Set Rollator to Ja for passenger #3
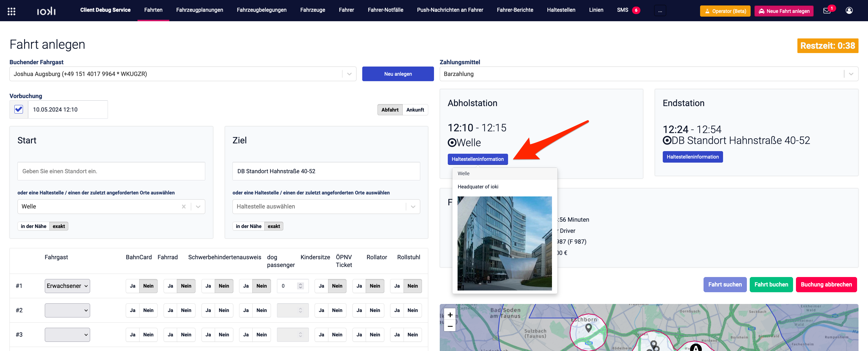 tap(359, 335)
